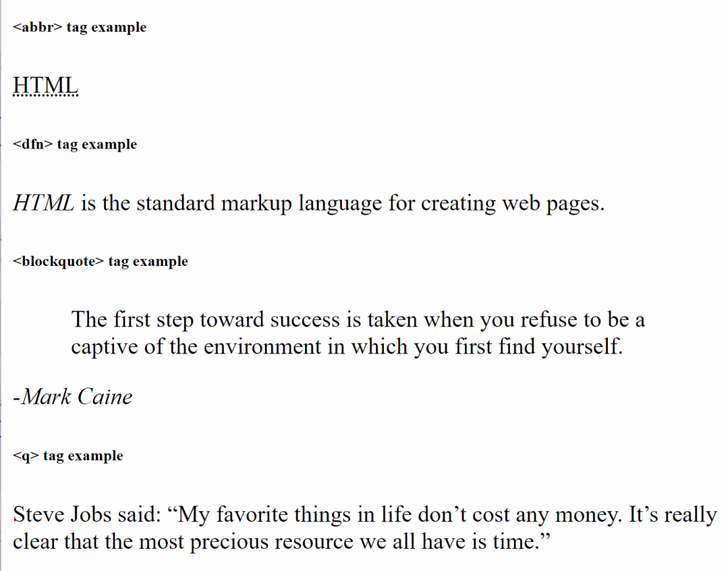Screen dimensions: 728x571
Task: Click the q tag example heading
Action: pyautogui.click(x=68, y=456)
